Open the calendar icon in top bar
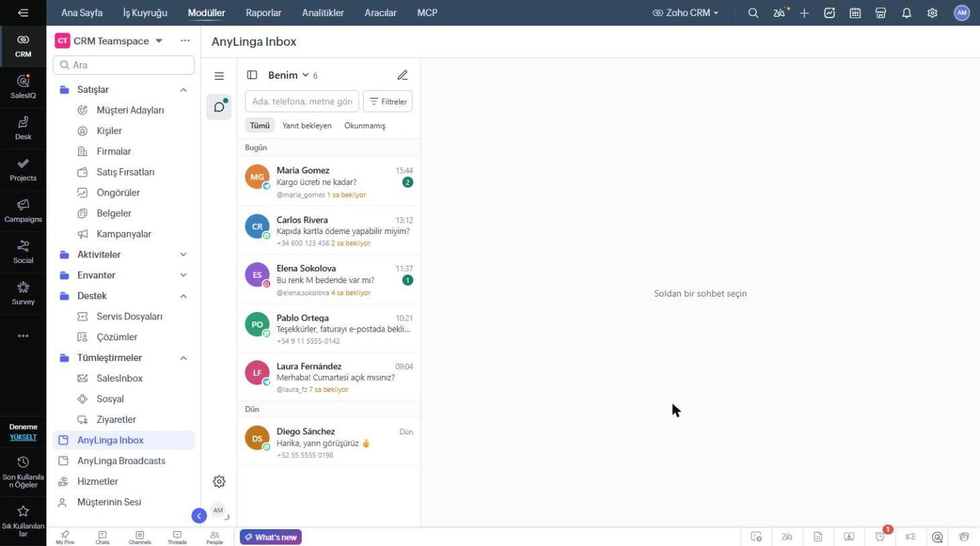Image resolution: width=980 pixels, height=546 pixels. (x=855, y=13)
